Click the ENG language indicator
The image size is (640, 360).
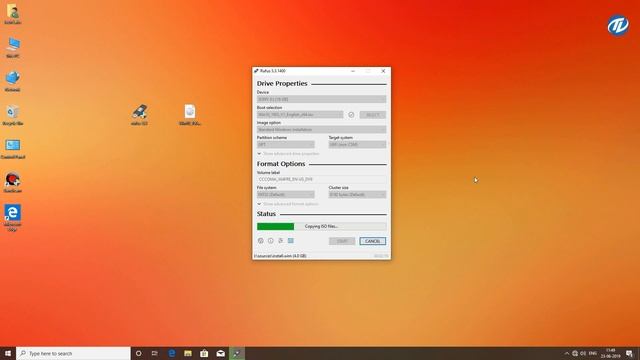[x=593, y=353]
